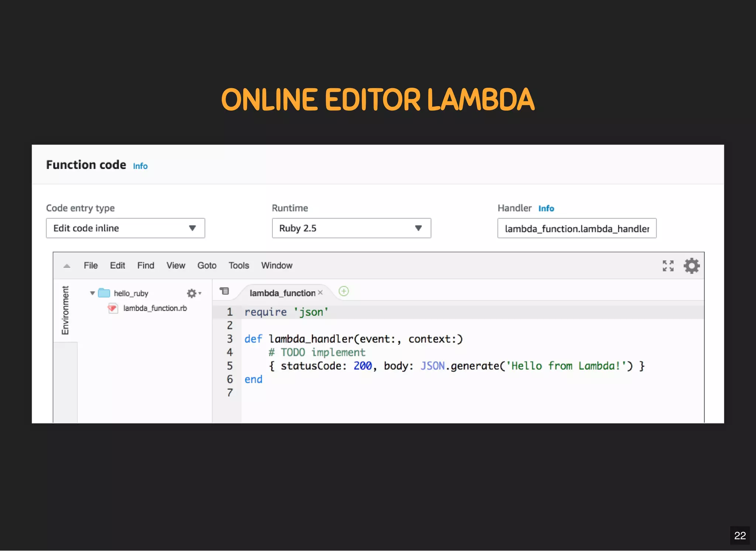Open editor settings gear icon
Screen dimensions: 756x551
[691, 266]
